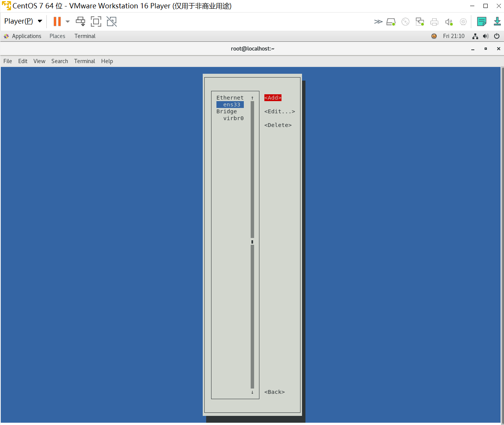Image resolution: width=504 pixels, height=425 pixels.
Task: Suspend the virtual machine
Action: pyautogui.click(x=57, y=21)
